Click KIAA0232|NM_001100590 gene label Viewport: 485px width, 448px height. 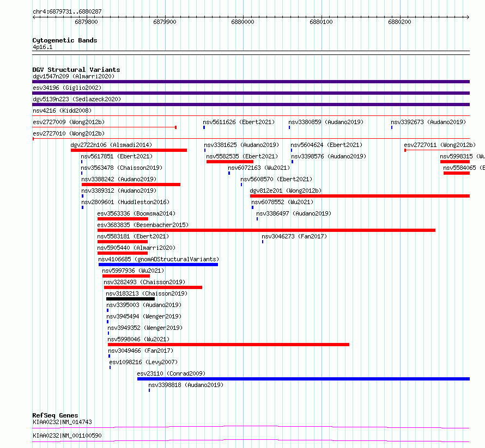[x=67, y=435]
